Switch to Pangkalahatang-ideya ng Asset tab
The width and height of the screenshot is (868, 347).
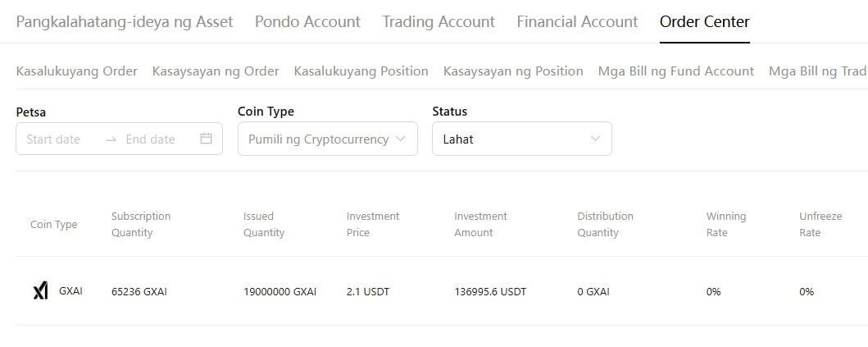(125, 21)
